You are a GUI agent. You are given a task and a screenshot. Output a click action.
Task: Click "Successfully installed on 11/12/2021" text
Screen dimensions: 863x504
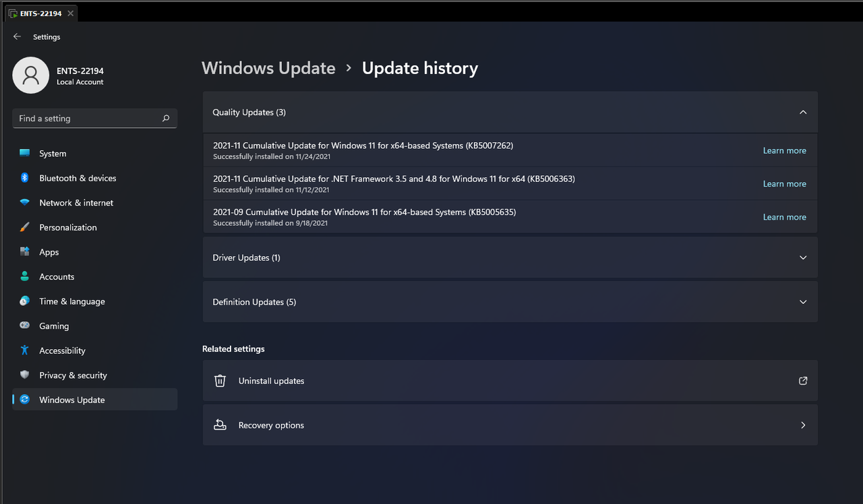pyautogui.click(x=272, y=190)
